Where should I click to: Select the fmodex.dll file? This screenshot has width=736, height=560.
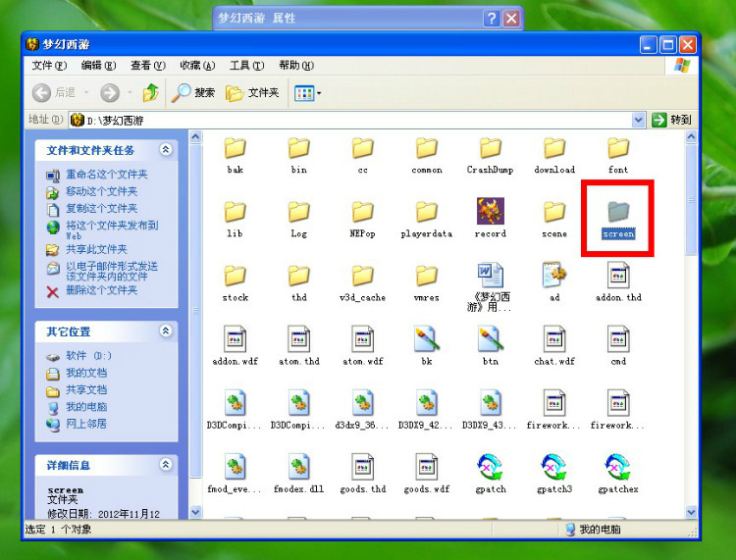298,473
